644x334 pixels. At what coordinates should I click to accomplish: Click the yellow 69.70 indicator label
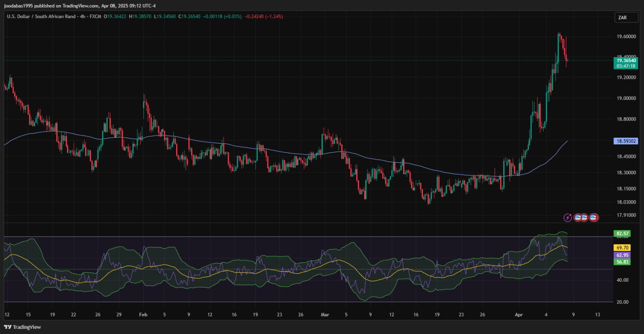[x=622, y=248]
